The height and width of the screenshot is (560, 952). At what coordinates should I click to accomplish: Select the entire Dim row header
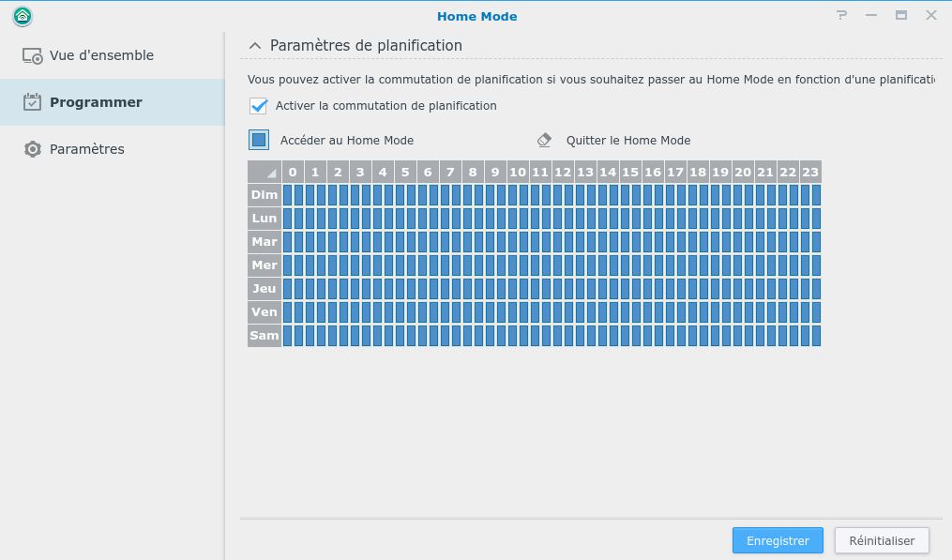point(264,195)
